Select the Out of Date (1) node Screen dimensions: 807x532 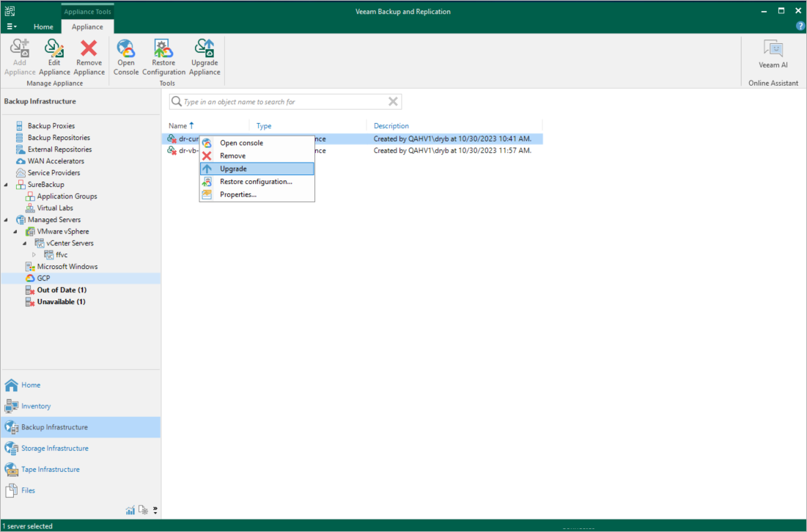[62, 290]
